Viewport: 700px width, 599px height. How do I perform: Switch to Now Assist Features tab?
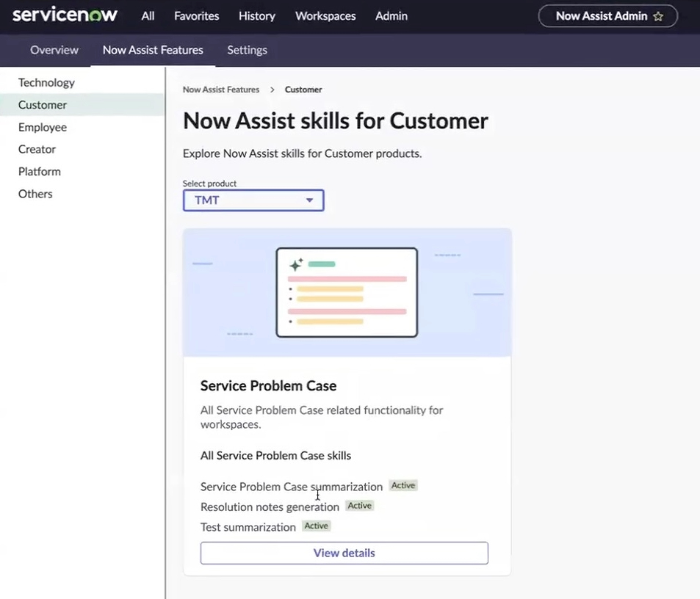pos(153,50)
